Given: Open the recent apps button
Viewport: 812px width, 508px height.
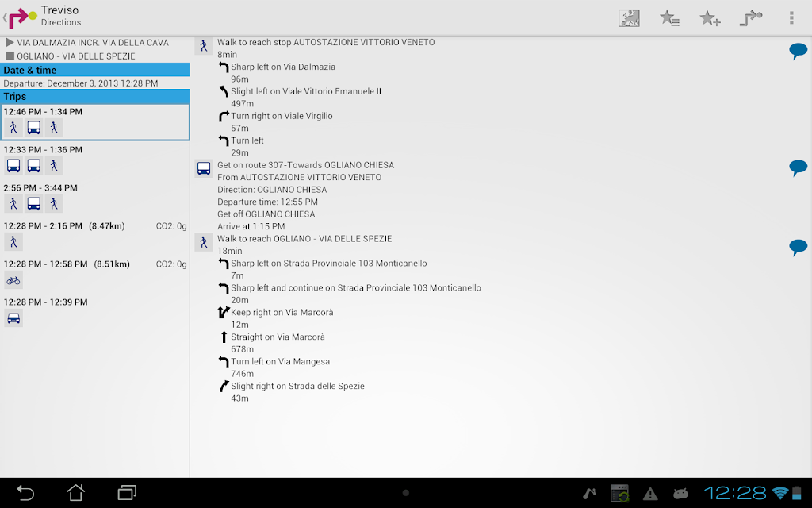Looking at the screenshot, I should [x=127, y=492].
